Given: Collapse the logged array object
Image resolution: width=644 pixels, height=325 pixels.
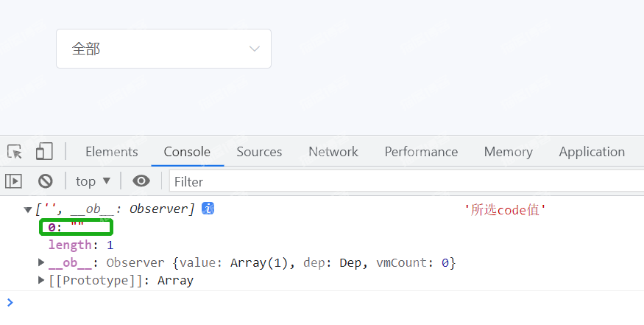Looking at the screenshot, I should pos(29,209).
